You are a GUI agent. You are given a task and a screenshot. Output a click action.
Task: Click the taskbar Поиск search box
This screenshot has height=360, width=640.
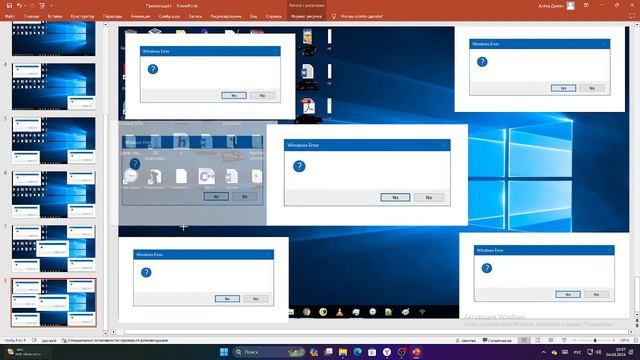tap(269, 352)
